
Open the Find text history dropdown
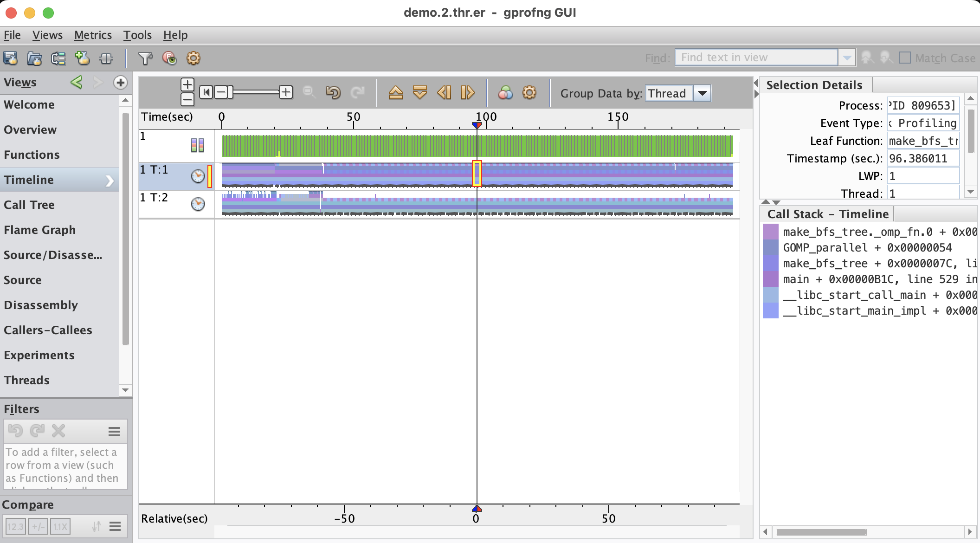[x=847, y=58]
